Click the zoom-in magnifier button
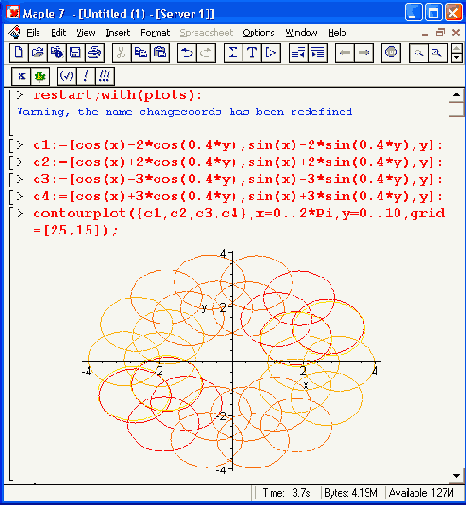Screen dimensions: 466x505 coord(437,53)
